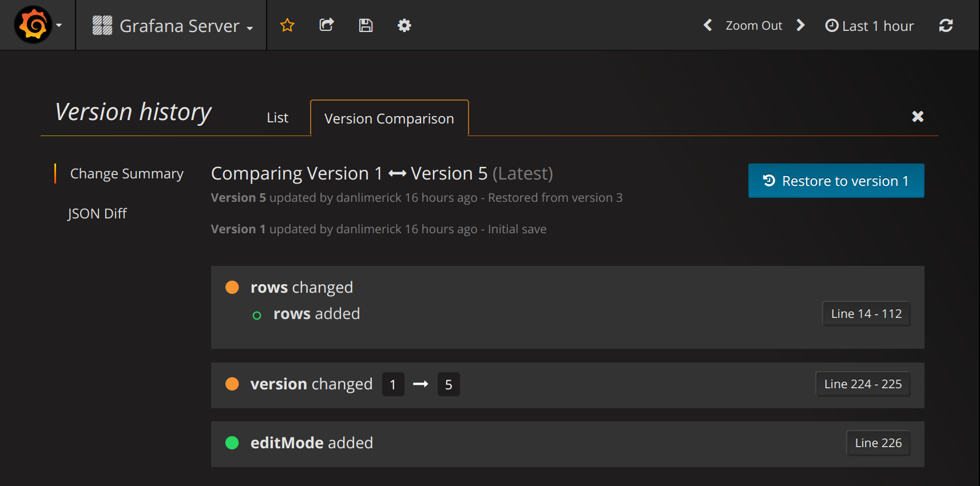Expand the caret next to Grafana logo
Viewport: 980px width, 486px height.
59,25
